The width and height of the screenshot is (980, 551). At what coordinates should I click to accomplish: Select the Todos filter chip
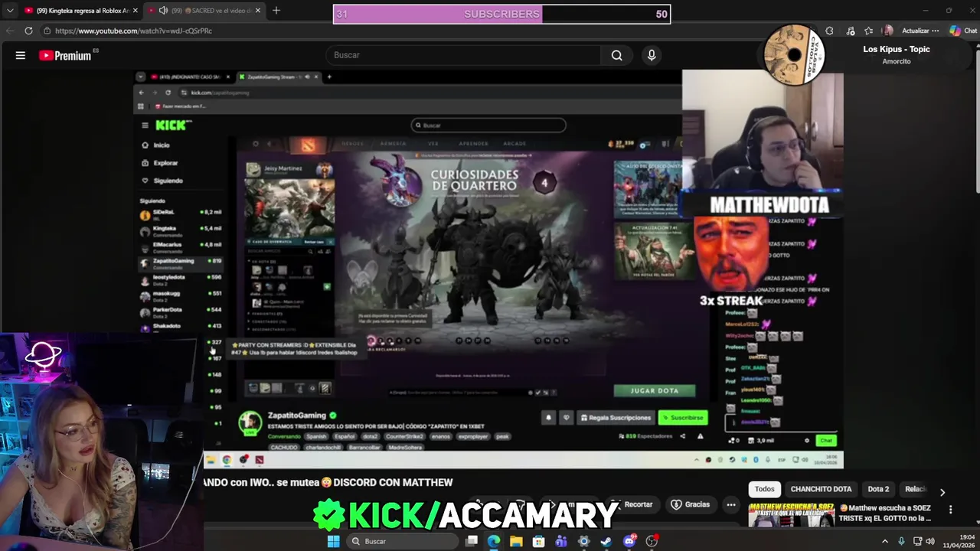[x=765, y=489]
